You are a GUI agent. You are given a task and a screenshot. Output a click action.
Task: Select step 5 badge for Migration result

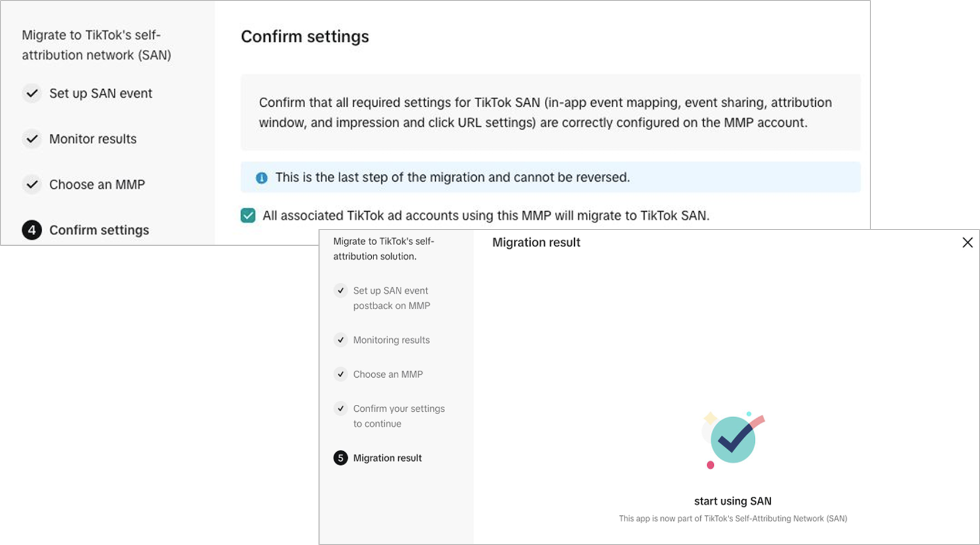coord(341,458)
